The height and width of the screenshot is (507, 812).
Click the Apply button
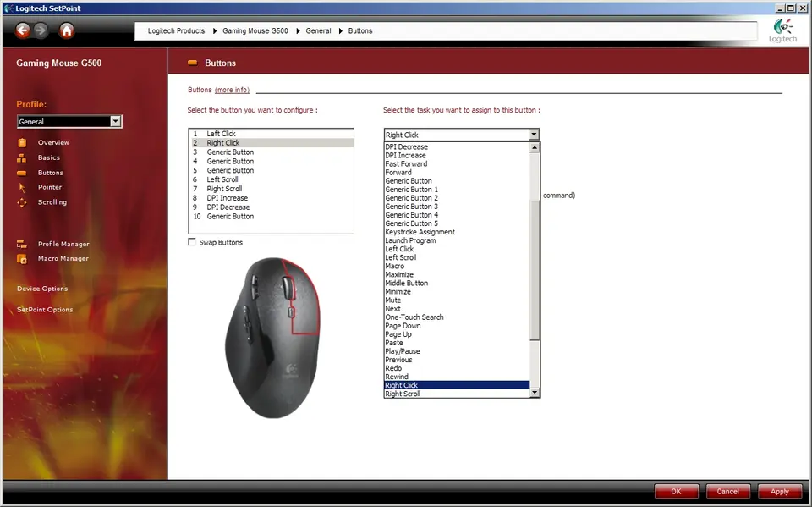[x=779, y=492]
